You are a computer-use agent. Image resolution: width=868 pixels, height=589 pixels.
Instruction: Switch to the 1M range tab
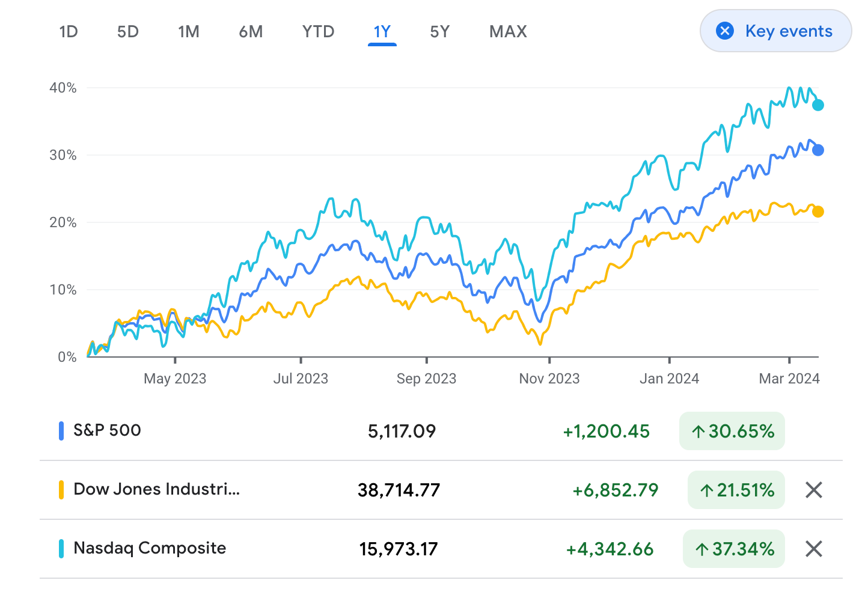click(189, 32)
